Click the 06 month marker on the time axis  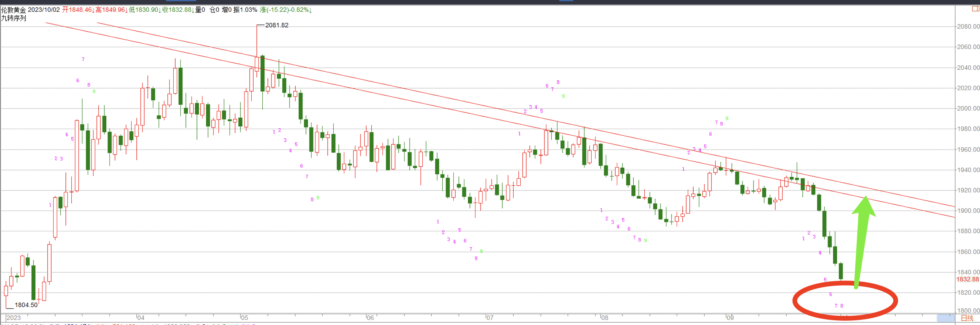click(370, 318)
